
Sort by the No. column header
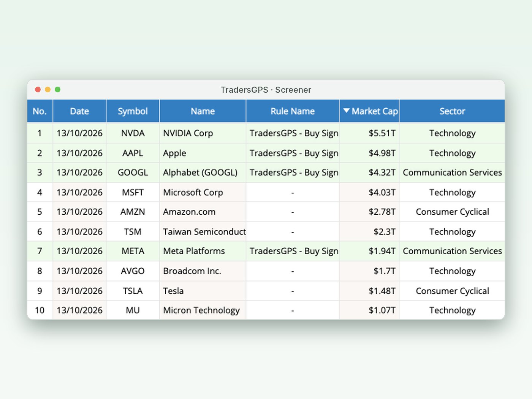(40, 111)
